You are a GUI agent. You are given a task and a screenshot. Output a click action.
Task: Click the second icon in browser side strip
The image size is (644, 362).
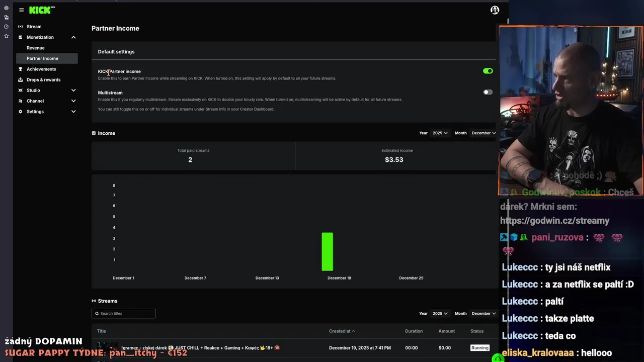(x=6, y=17)
